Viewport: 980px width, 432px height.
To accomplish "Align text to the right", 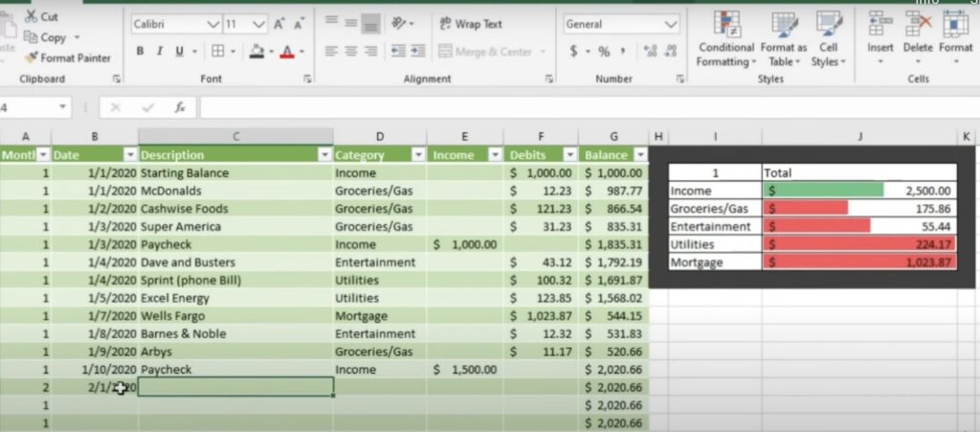I will tap(371, 52).
